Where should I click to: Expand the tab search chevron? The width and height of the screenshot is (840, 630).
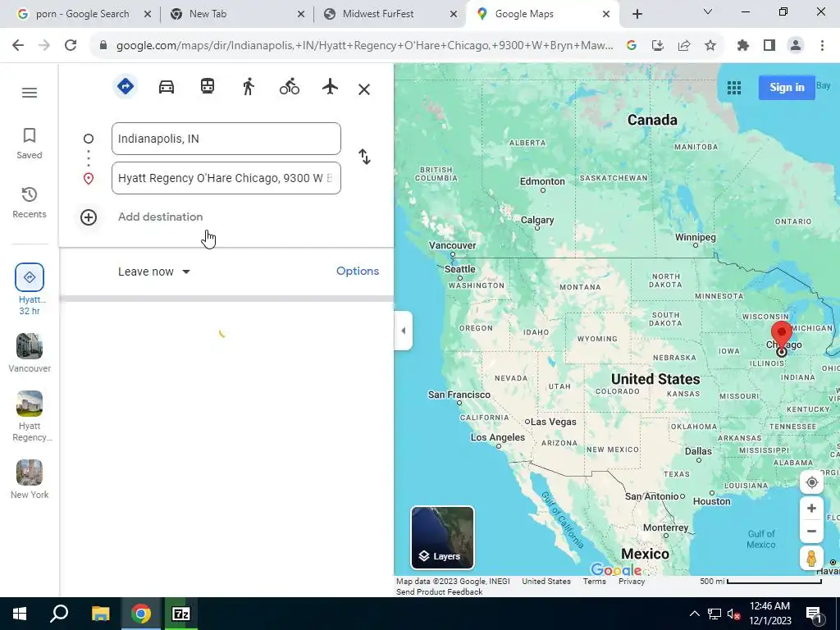click(708, 11)
